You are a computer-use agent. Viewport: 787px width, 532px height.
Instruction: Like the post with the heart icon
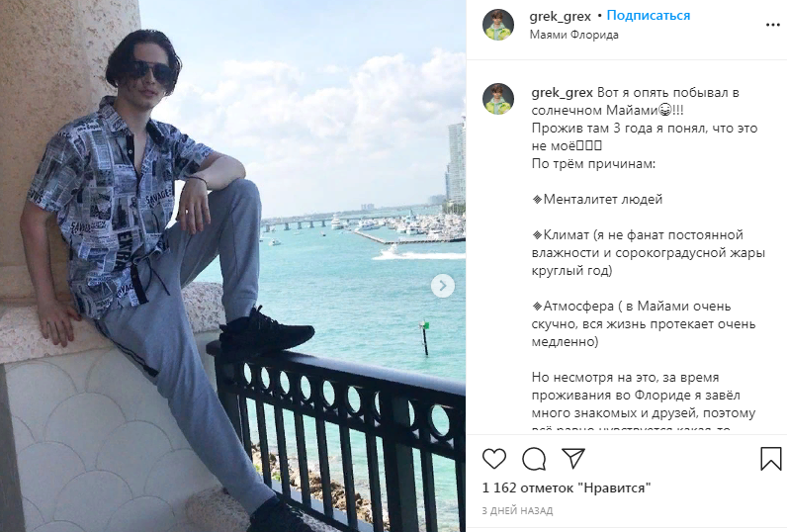(494, 458)
